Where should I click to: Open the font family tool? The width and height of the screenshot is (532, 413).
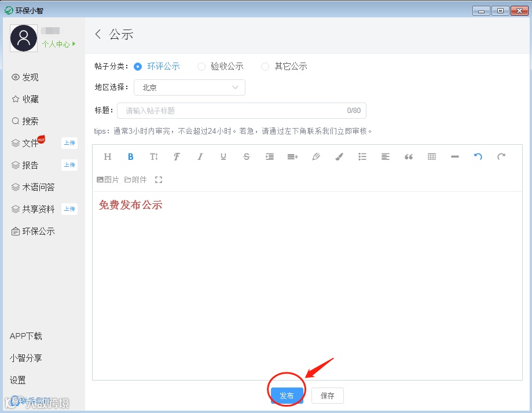pos(177,156)
